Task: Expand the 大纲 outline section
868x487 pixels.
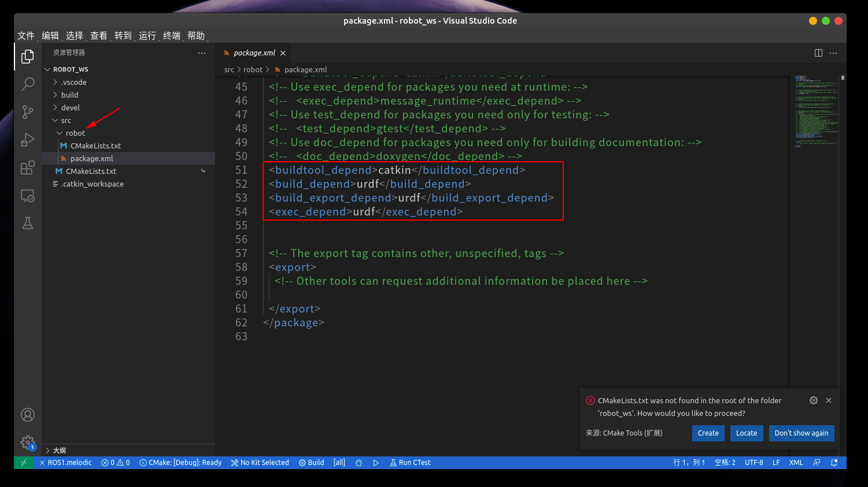Action: pyautogui.click(x=128, y=451)
